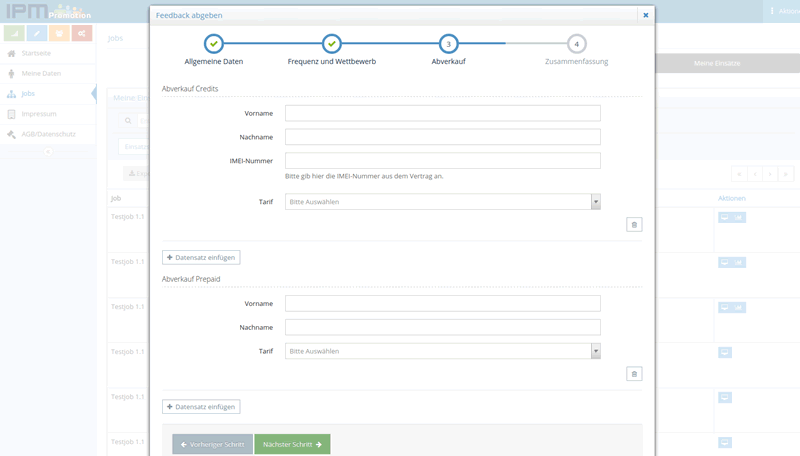Click the Vorname field in Abverkauf Credits
The width and height of the screenshot is (800, 456).
coord(442,113)
